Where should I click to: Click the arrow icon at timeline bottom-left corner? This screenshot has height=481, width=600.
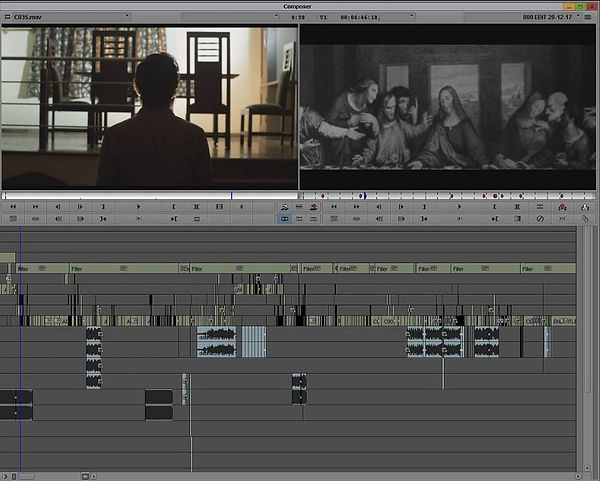point(5,476)
